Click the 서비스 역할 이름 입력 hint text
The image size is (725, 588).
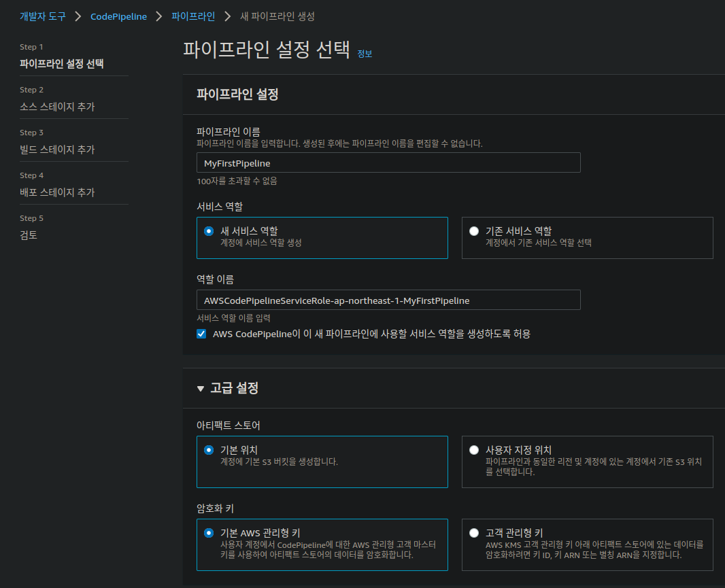(233, 318)
